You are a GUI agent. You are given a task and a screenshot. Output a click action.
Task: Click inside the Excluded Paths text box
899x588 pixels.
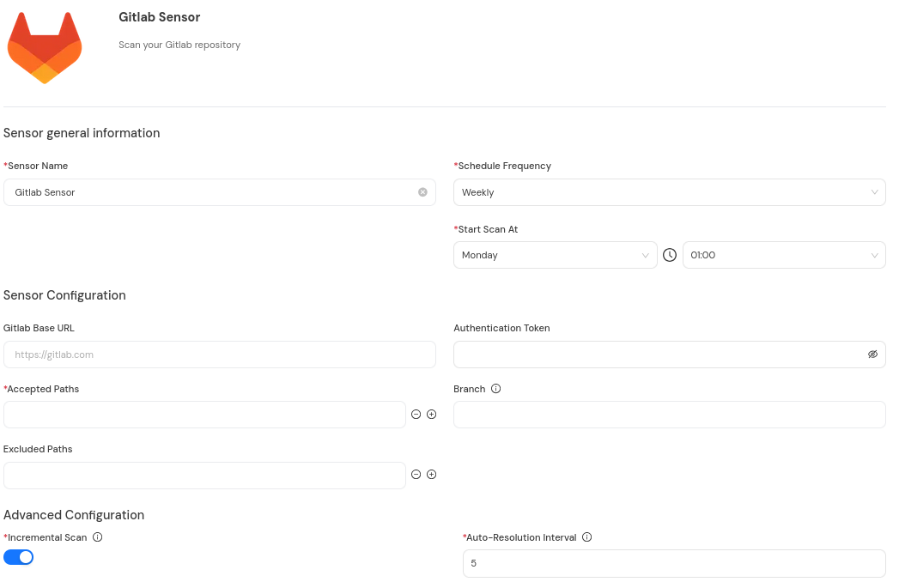coord(204,476)
